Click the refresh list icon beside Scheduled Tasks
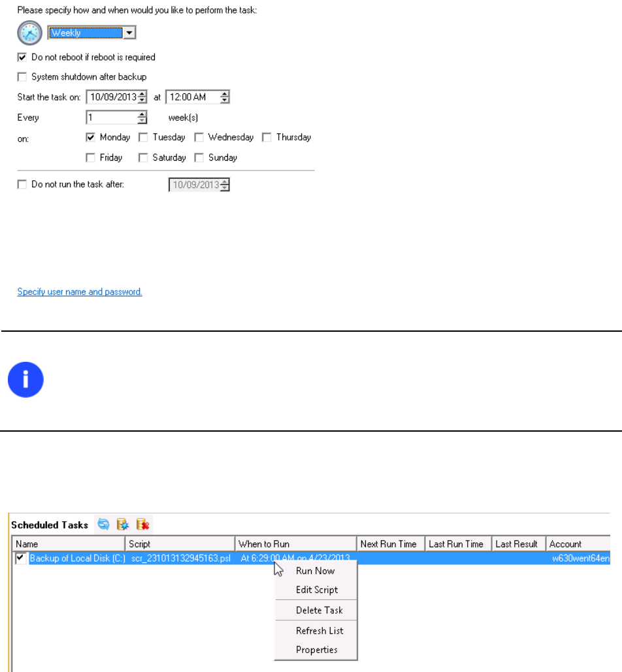 (103, 524)
